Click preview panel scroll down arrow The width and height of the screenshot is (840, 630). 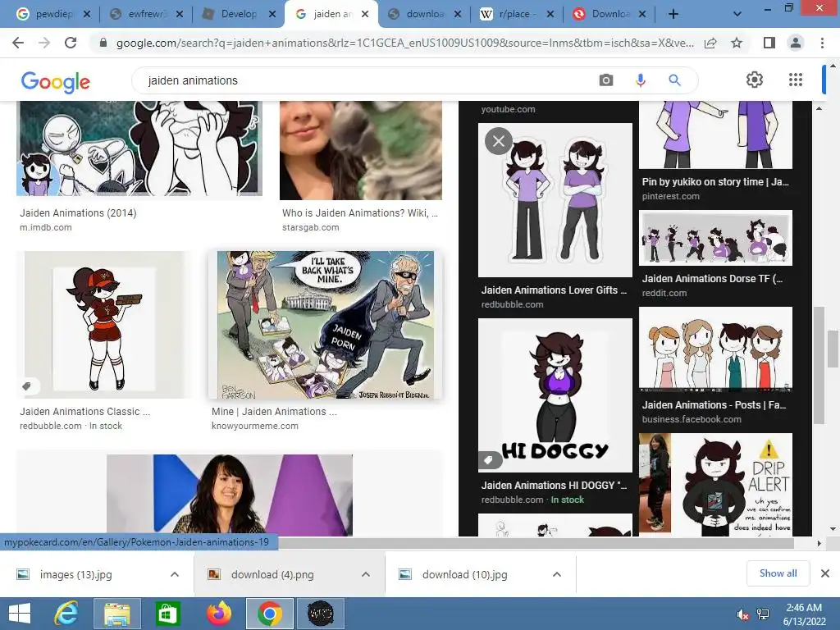point(819,529)
